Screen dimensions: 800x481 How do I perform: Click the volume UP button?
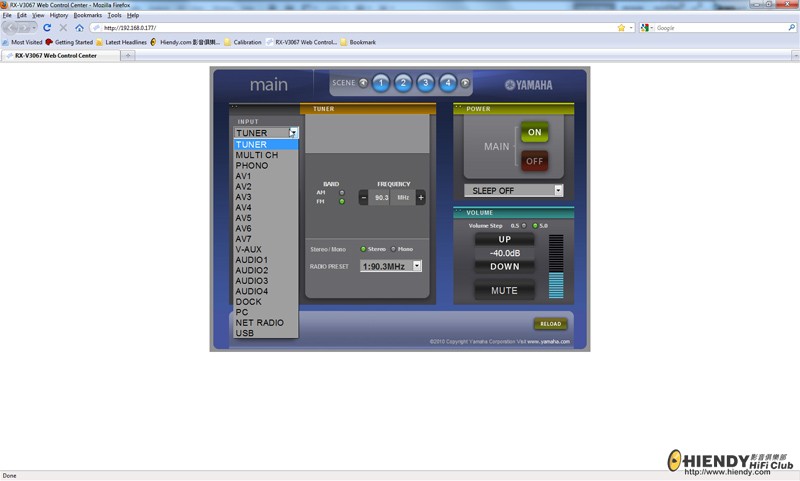tap(505, 239)
